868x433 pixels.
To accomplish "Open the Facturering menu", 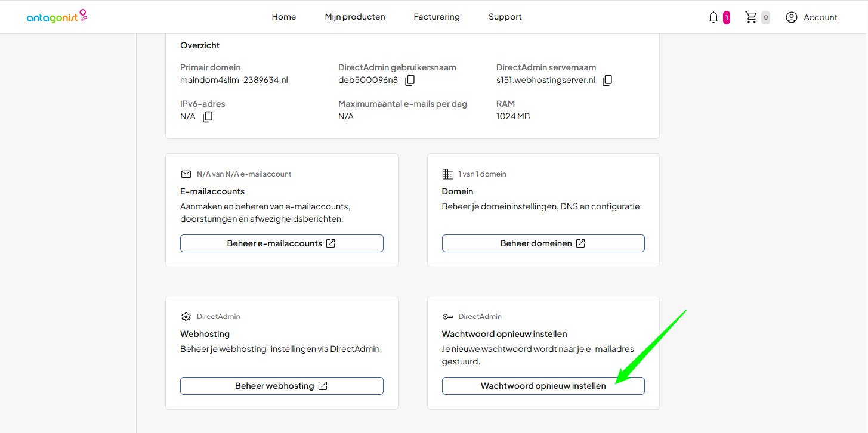I will click(437, 17).
